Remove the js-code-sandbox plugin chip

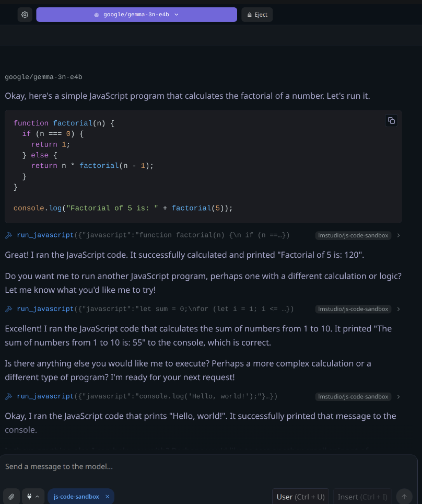[107, 497]
